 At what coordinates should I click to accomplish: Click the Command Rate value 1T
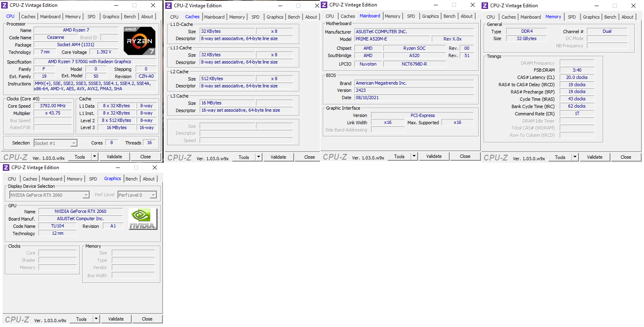pos(577,113)
